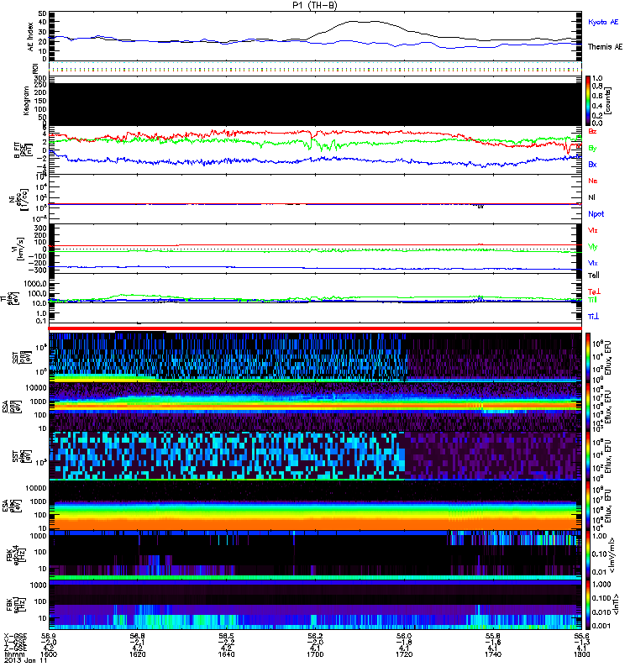The height and width of the screenshot is (672, 630).
Task: Click the plot title P1 (TH-B)
Action: (315, 5)
